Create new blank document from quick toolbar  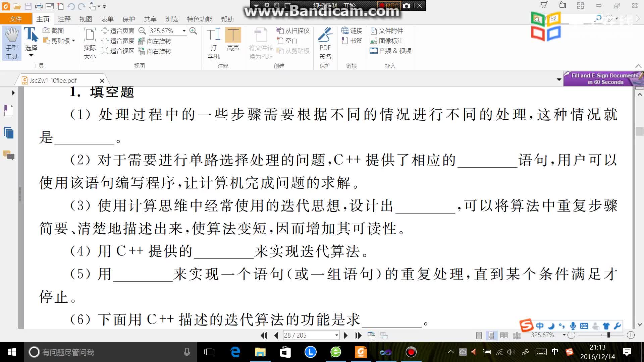coord(60,6)
